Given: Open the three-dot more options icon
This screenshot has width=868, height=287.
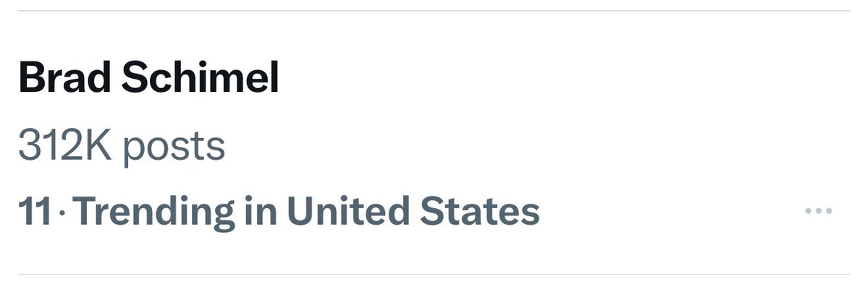Looking at the screenshot, I should (x=818, y=210).
